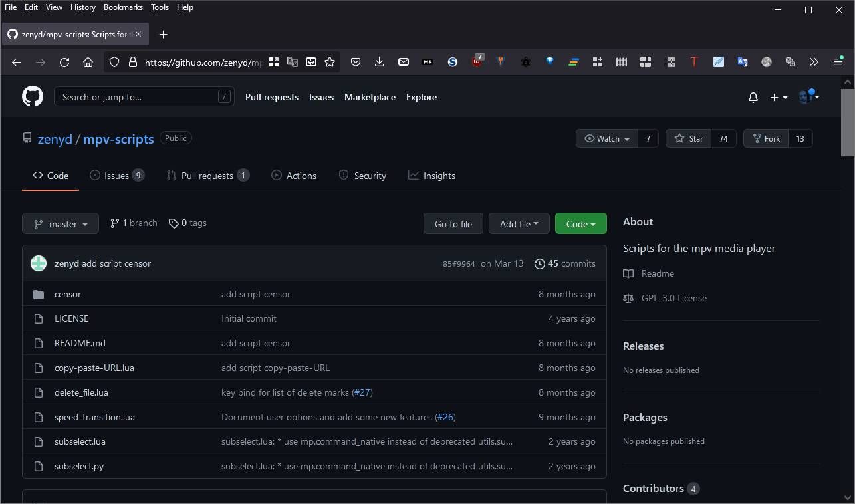Screen dimensions: 855x504
Task: Reload the page with the refresh icon
Action: coord(64,62)
